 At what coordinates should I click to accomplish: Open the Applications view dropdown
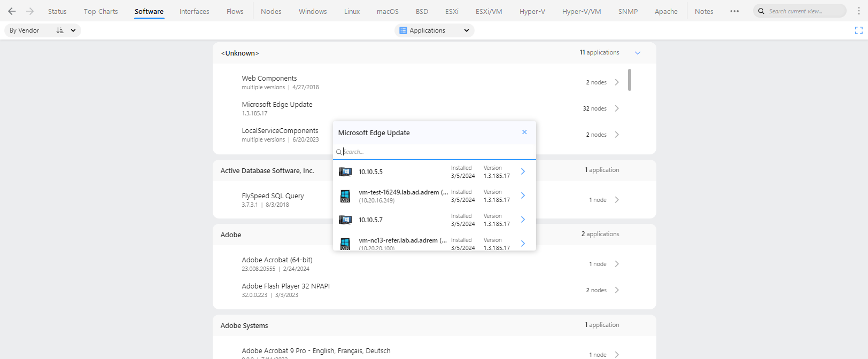(x=434, y=30)
